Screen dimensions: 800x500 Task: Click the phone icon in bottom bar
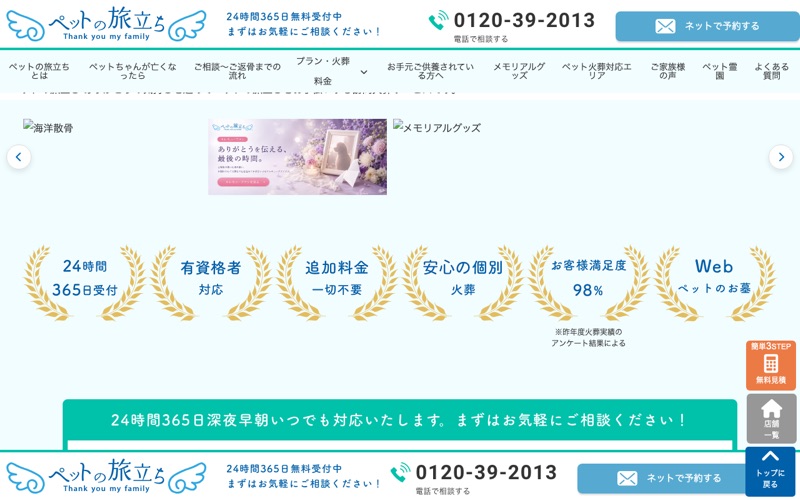coord(401,472)
